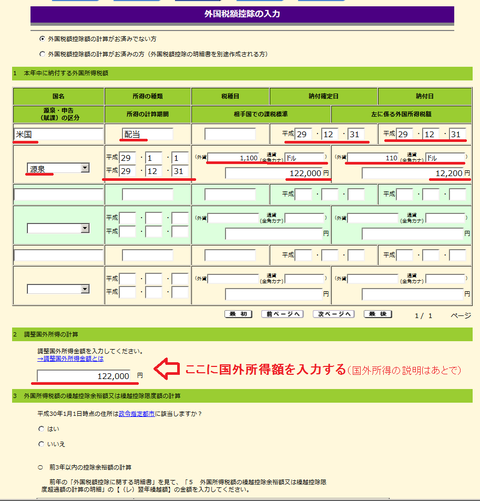Click the 納付確定日 column header
The width and height of the screenshot is (480, 501).
tap(323, 96)
